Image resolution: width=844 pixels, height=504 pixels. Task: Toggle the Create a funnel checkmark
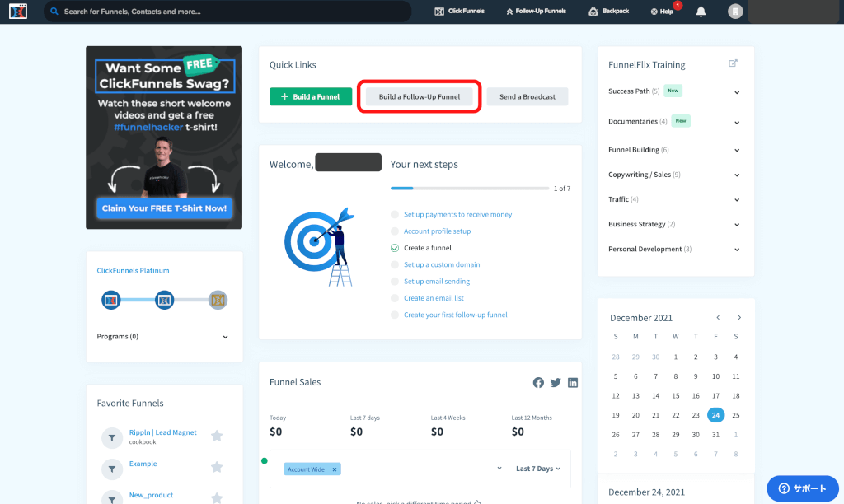pyautogui.click(x=395, y=248)
